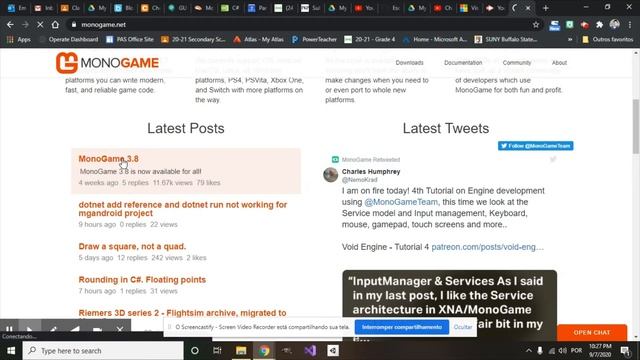This screenshot has height=360, width=640.
Task: Go back to the previous page
Action: click(10, 24)
